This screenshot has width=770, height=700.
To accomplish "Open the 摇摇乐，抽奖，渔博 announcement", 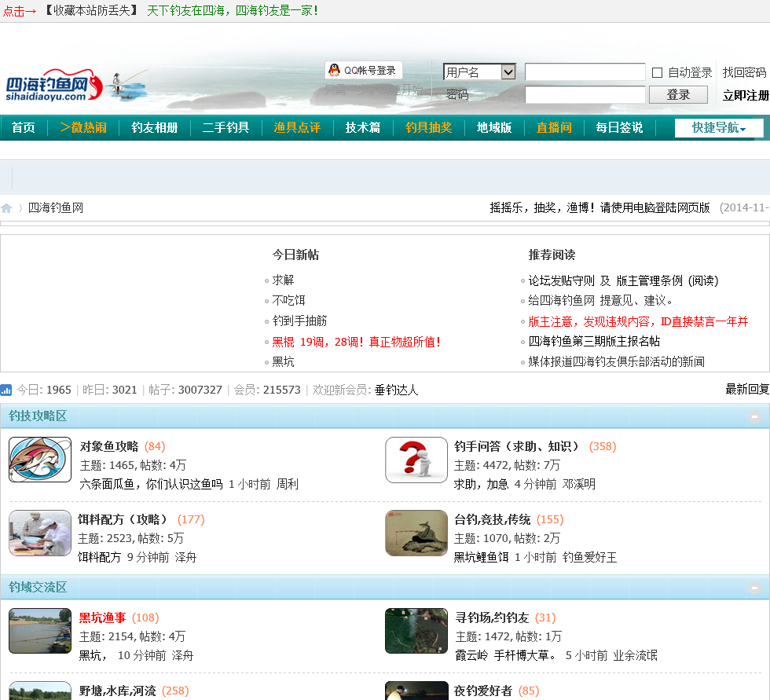I will (x=599, y=208).
